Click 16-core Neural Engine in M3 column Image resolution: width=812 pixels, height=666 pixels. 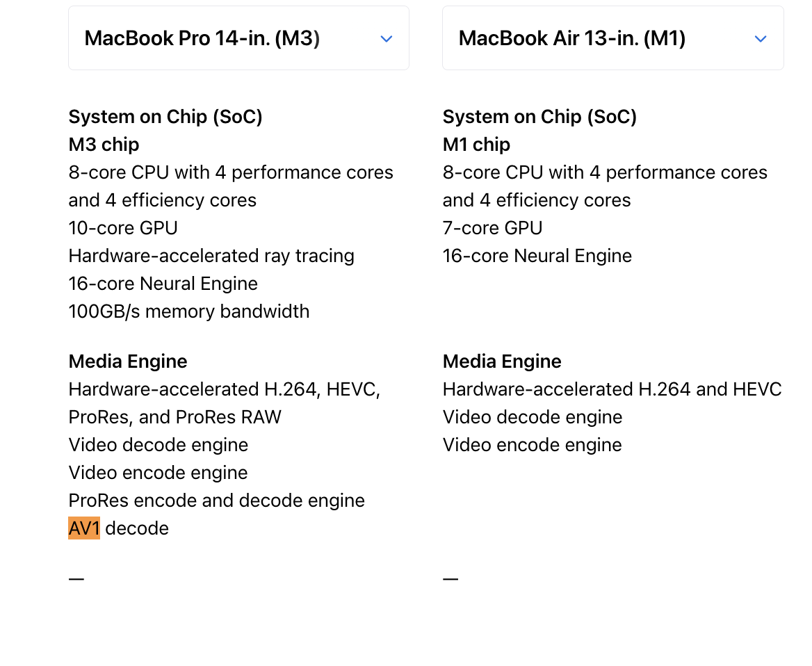coord(163,284)
